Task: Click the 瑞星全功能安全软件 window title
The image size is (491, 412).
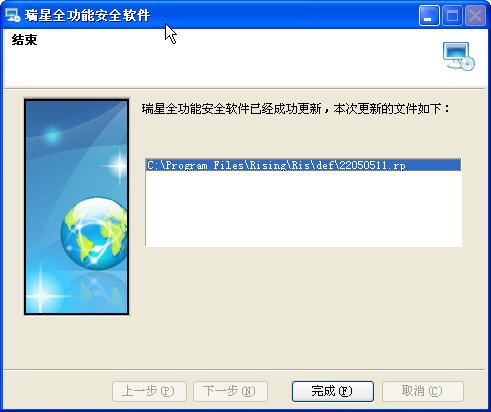Action: click(87, 16)
